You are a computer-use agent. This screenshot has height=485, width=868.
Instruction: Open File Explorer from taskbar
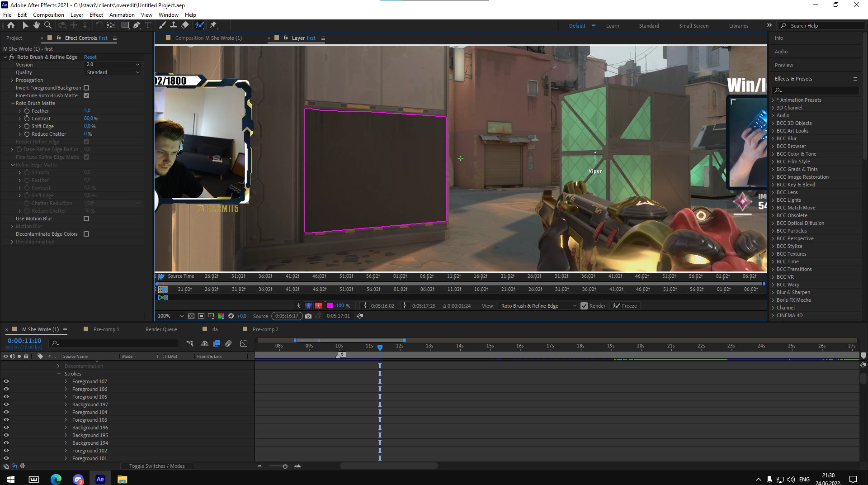point(122,479)
